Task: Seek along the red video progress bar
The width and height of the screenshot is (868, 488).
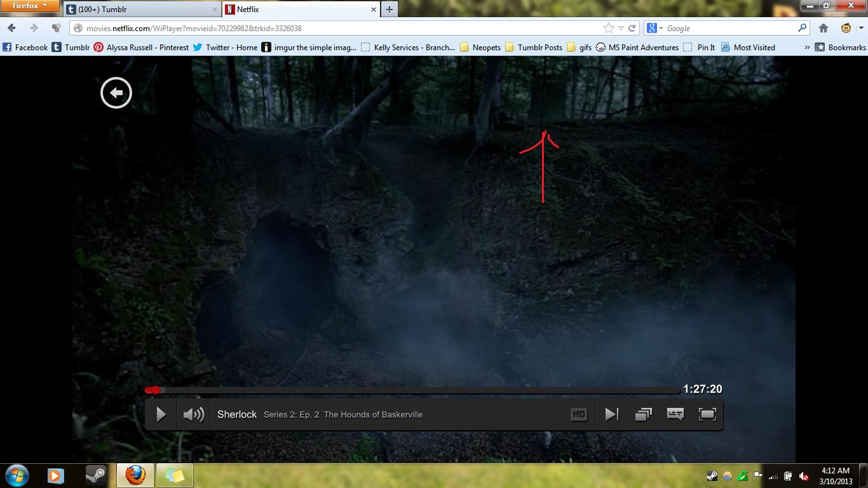Action: [412, 390]
